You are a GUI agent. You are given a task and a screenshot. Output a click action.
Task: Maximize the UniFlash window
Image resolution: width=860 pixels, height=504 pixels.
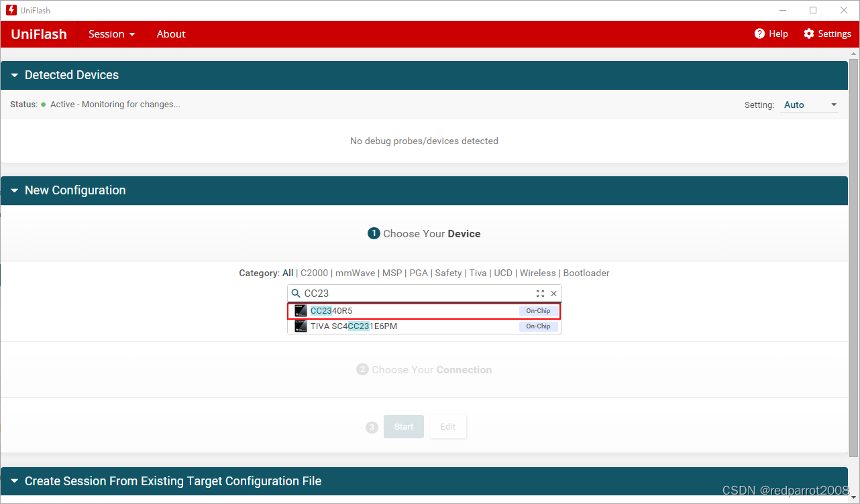813,10
